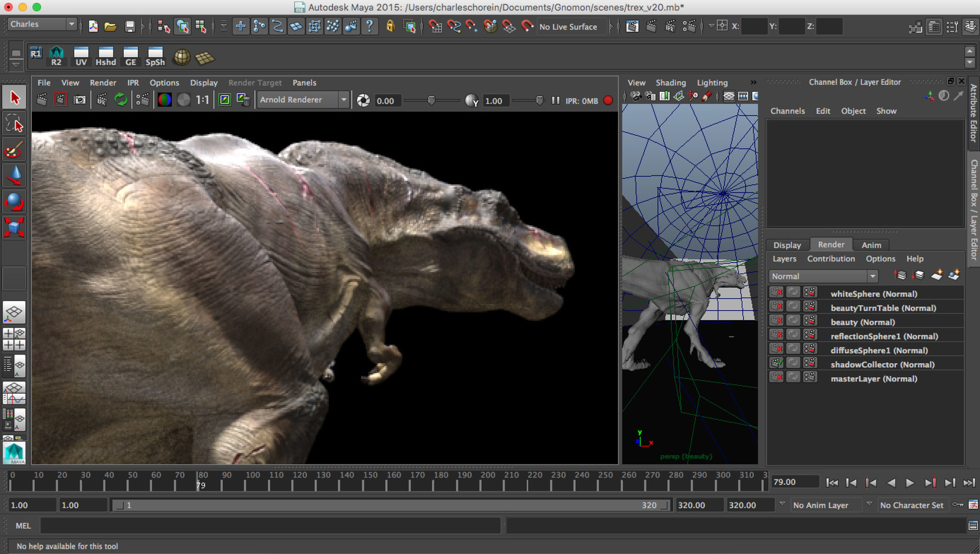Viewport: 980px width, 554px height.
Task: Enable renderable flag on whiteSphere layer
Action: (x=776, y=293)
